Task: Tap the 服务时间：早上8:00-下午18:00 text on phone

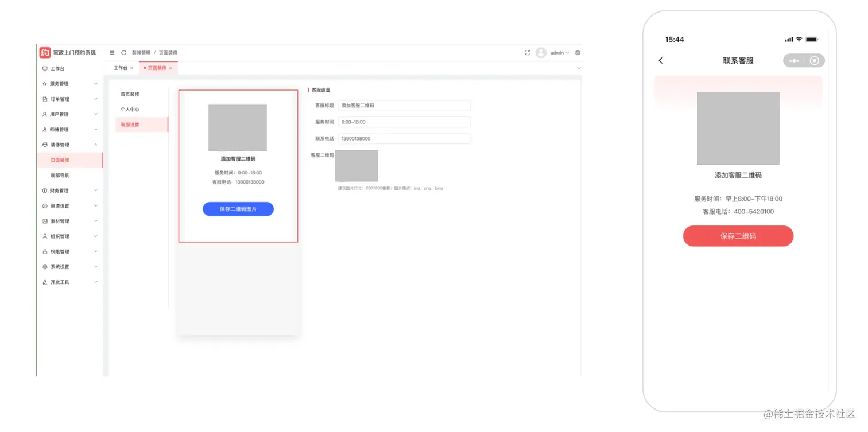Action: pos(738,199)
